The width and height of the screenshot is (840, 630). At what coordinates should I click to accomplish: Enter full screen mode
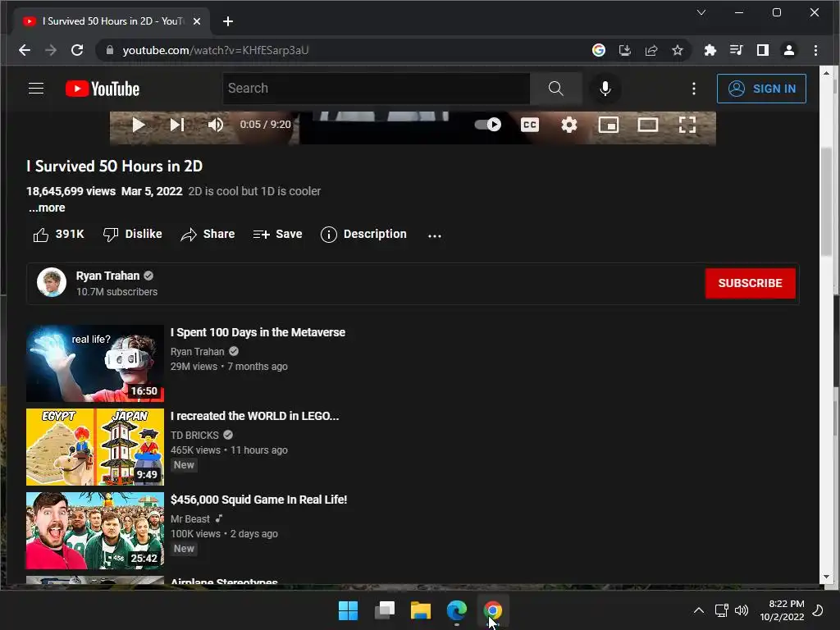click(x=687, y=125)
